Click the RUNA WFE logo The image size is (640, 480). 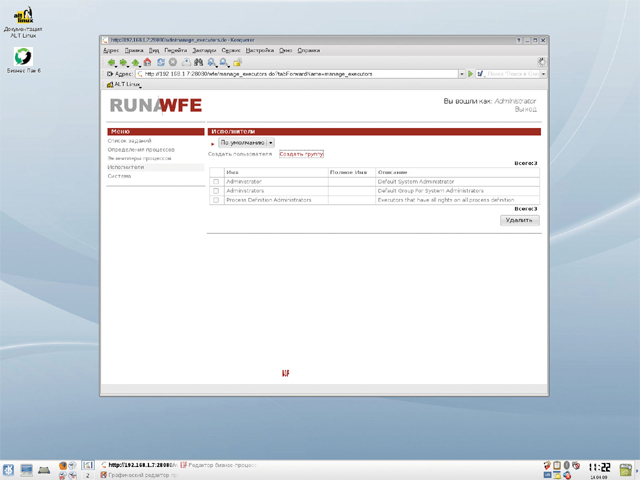[x=156, y=105]
